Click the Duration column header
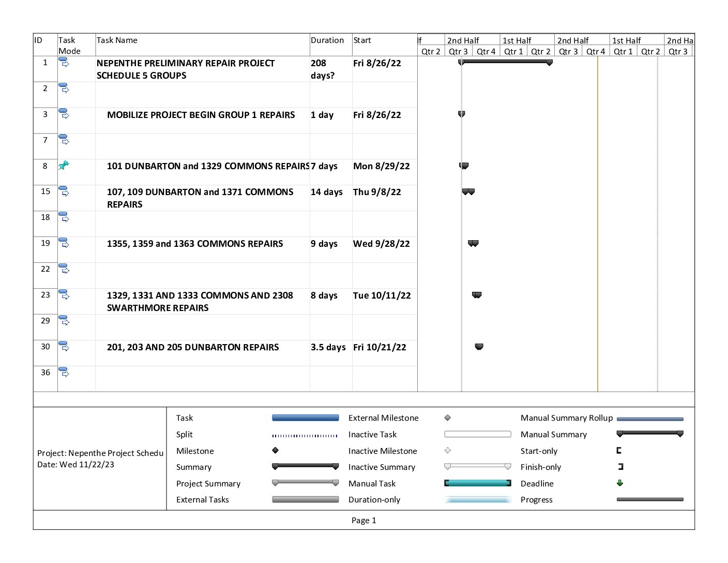 pos(331,45)
